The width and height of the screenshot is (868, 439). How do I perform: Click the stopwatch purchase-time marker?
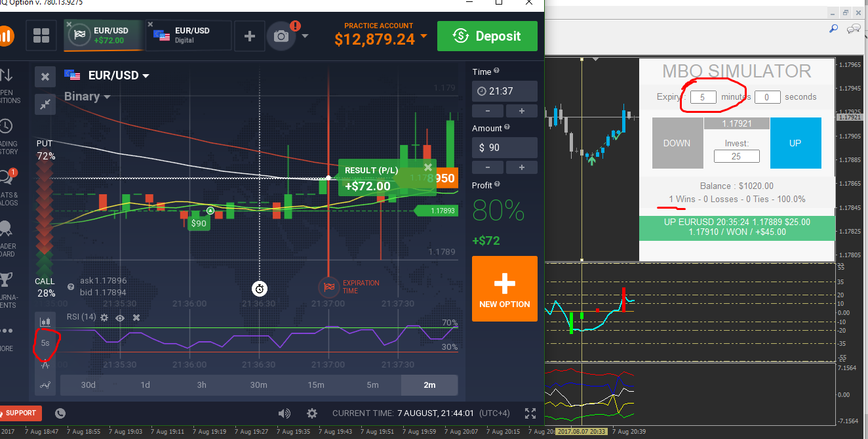tap(260, 289)
